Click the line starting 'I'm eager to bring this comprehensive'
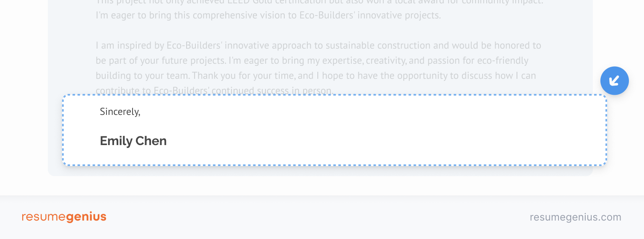644x239 pixels. tap(268, 16)
